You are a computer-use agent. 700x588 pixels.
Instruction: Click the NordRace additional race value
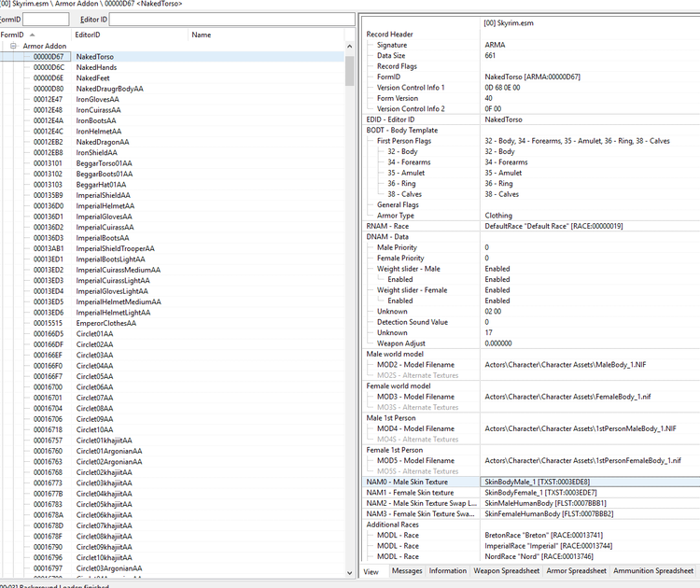pyautogui.click(x=539, y=557)
